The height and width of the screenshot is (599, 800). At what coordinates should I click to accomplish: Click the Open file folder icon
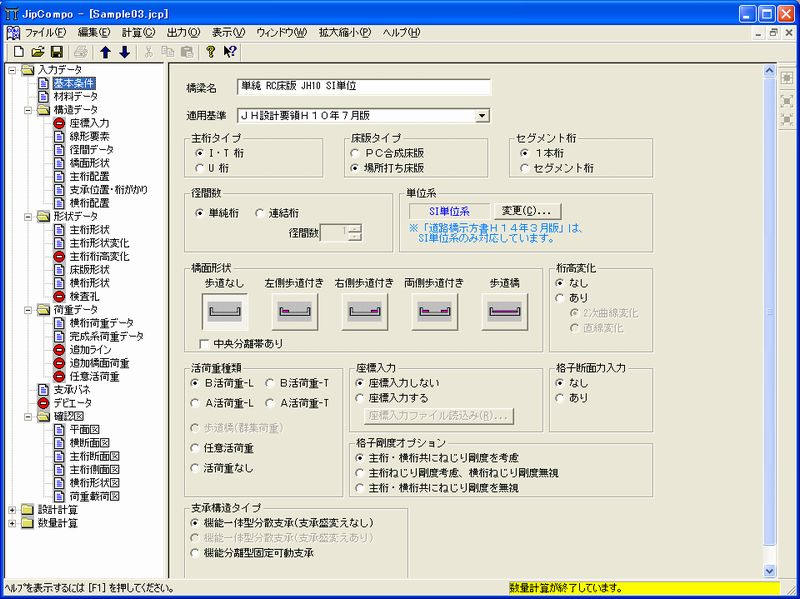click(38, 51)
